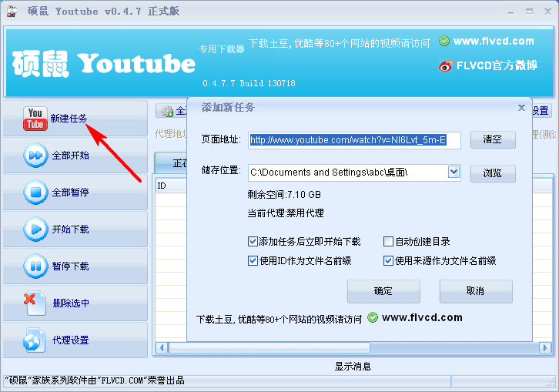This screenshot has height=392, width=559.
Task: Toggle 使用来源作为文件名前缀 checkbox
Action: coord(388,261)
